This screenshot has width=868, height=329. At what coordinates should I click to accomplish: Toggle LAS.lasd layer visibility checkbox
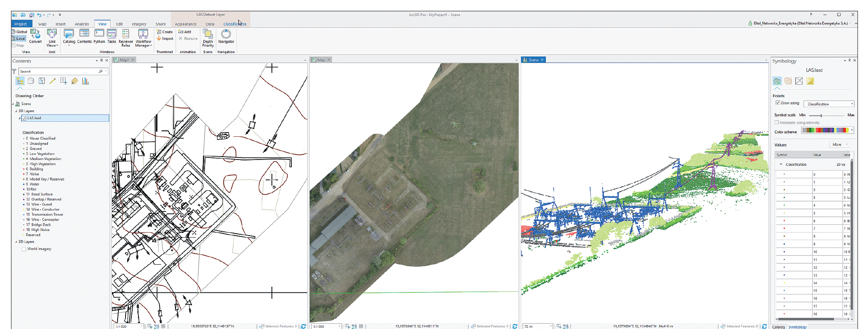pos(24,118)
